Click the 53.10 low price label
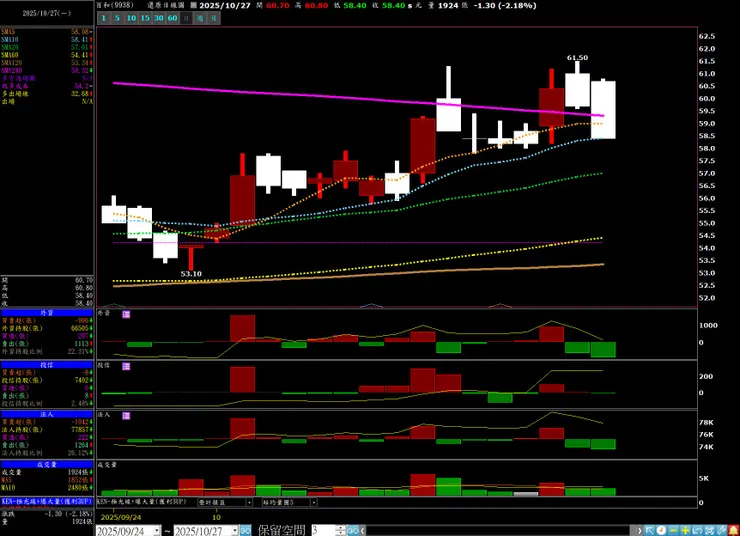The height and width of the screenshot is (536, 740). click(191, 274)
